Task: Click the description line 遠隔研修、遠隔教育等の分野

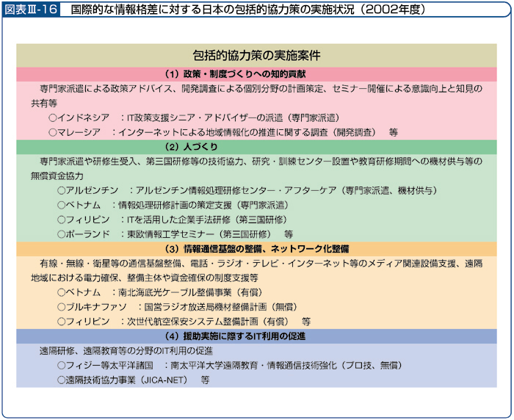Action: coord(126,351)
